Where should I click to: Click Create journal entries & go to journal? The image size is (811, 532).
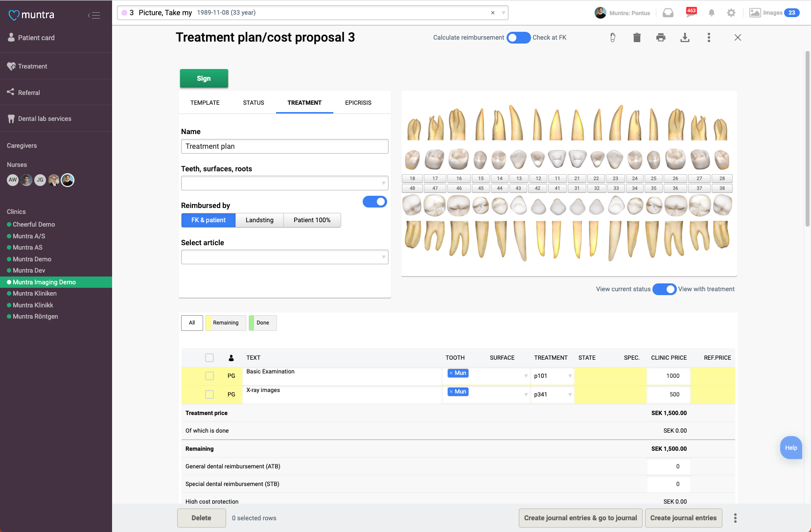[580, 518]
